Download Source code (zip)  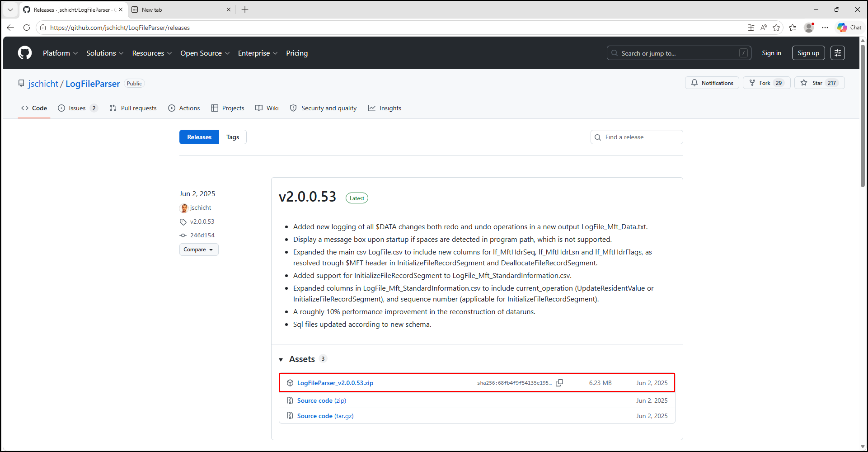[x=322, y=400]
